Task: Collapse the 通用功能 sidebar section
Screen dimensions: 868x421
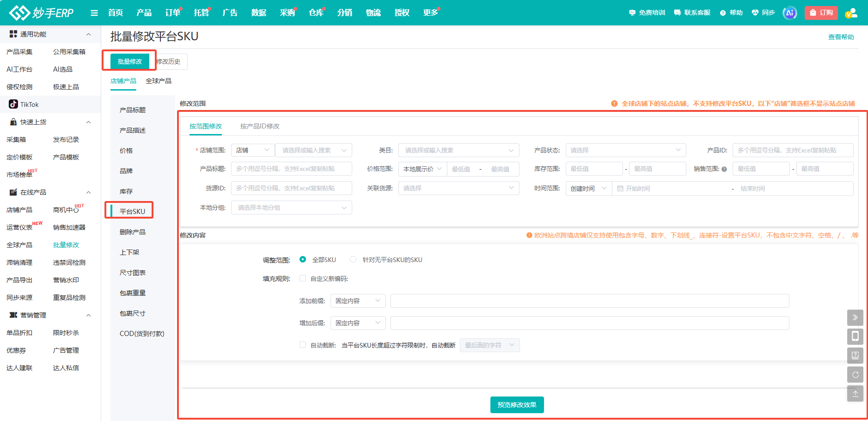Action: 89,34
